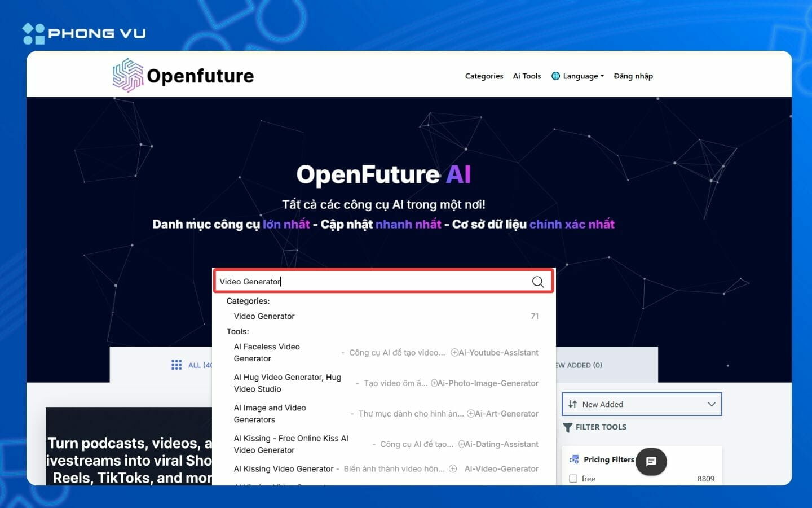Click the Filter Tools funnel icon
Screen dimensions: 812x508
[568, 427]
